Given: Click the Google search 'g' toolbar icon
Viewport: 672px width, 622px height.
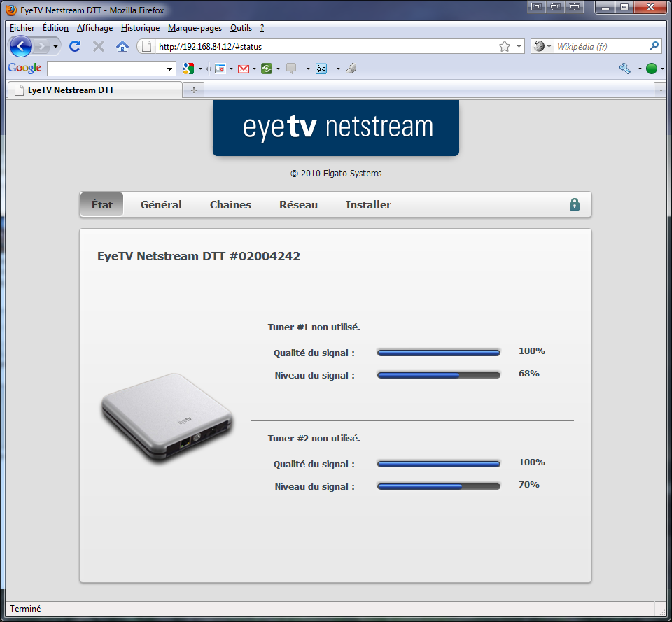Looking at the screenshot, I should [188, 69].
